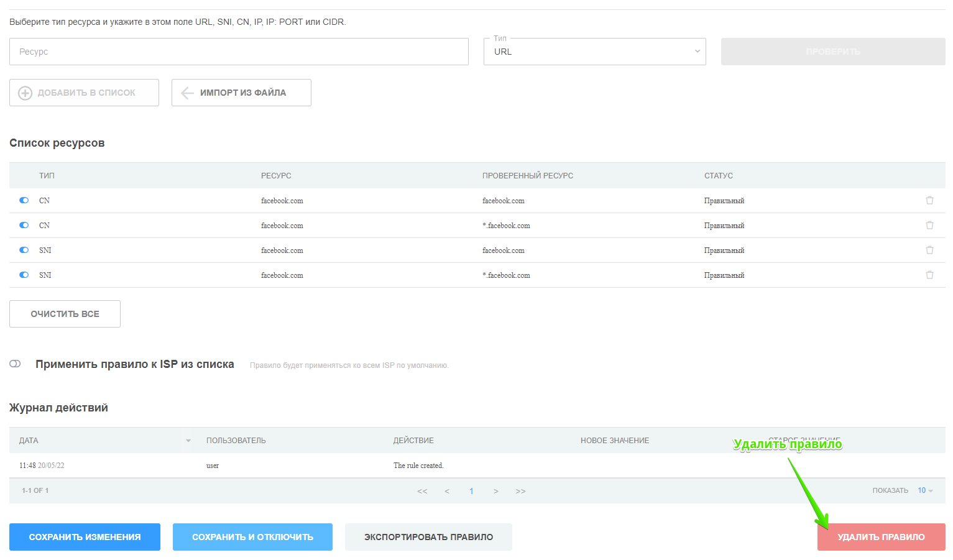Go to next page of action log
This screenshot has height=560, width=953.
point(495,491)
